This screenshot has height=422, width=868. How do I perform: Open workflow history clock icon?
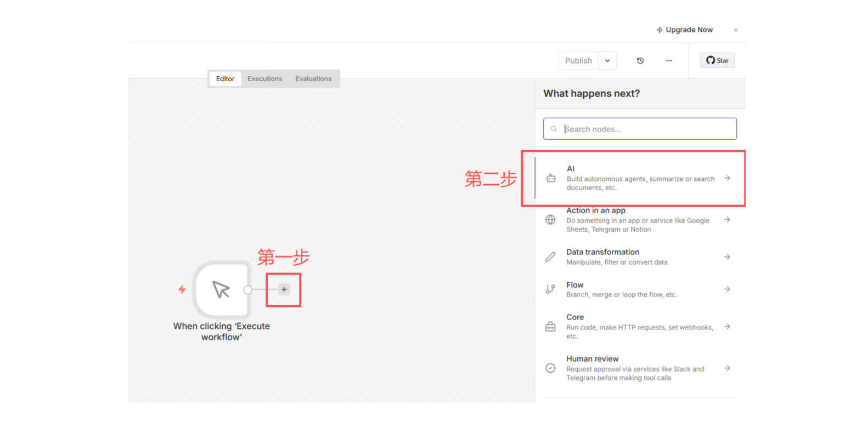pyautogui.click(x=640, y=61)
